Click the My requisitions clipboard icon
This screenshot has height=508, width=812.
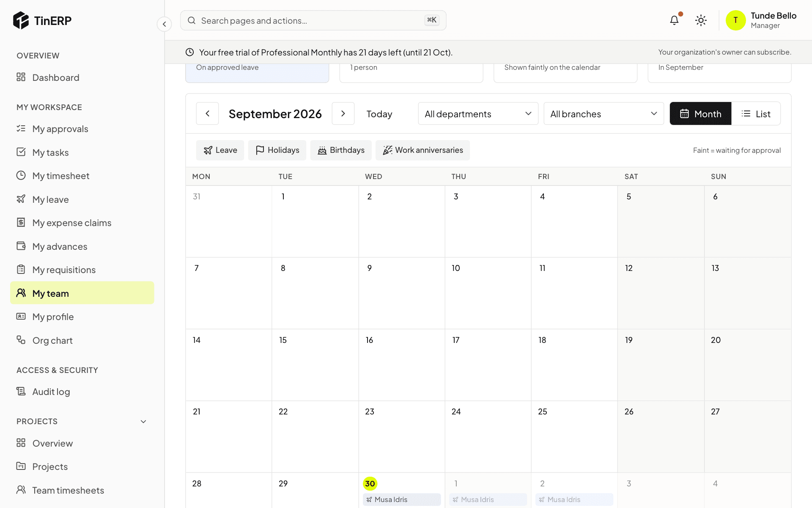tap(21, 269)
